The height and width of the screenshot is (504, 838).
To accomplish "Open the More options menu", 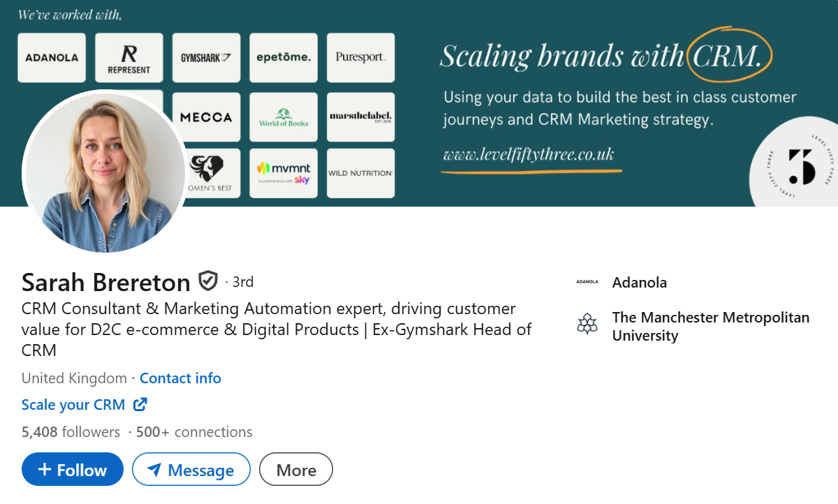I will pyautogui.click(x=296, y=469).
